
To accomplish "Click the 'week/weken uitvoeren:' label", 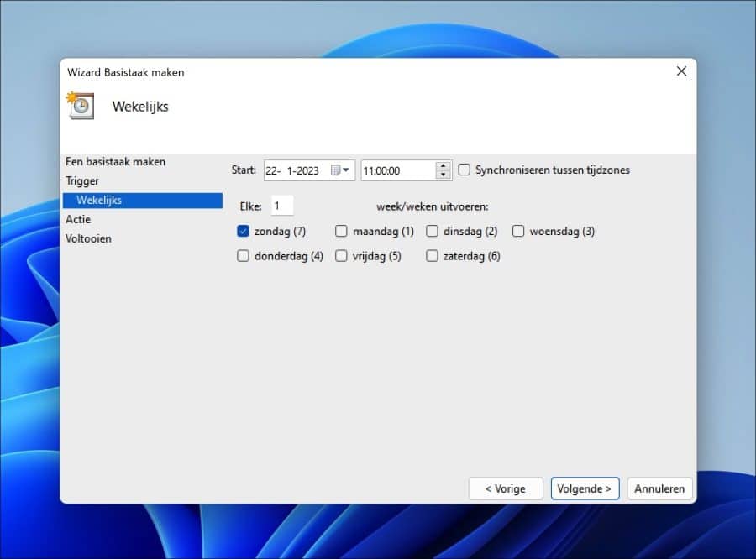I will coord(433,206).
